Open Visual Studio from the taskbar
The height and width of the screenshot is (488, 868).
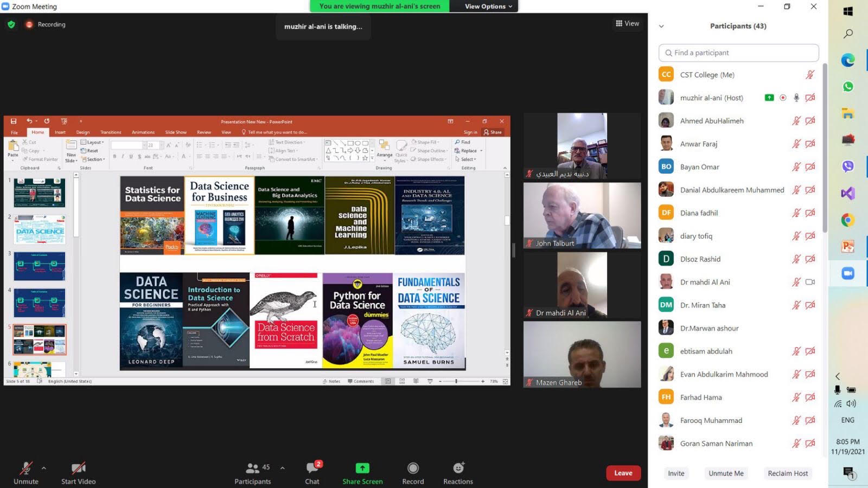(x=848, y=193)
